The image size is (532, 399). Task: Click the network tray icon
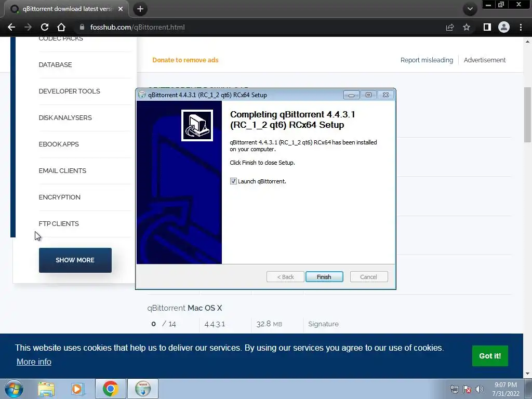click(x=454, y=389)
